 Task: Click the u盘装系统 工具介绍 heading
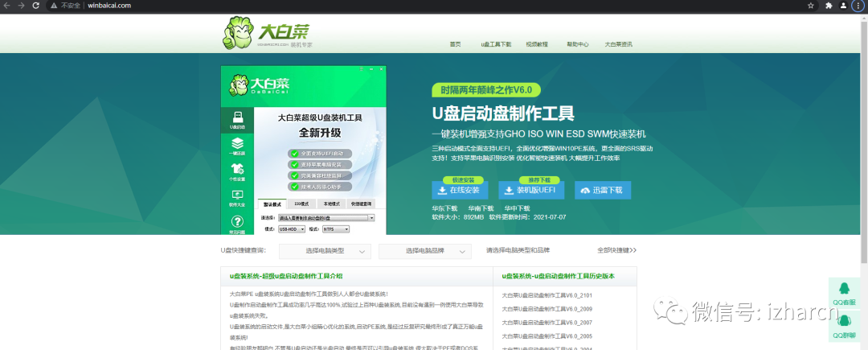285,276
